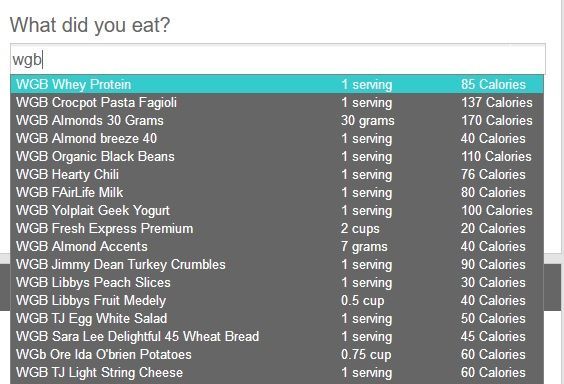Select WGB Fresh Express Premium
The width and height of the screenshot is (564, 384).
coord(277,228)
